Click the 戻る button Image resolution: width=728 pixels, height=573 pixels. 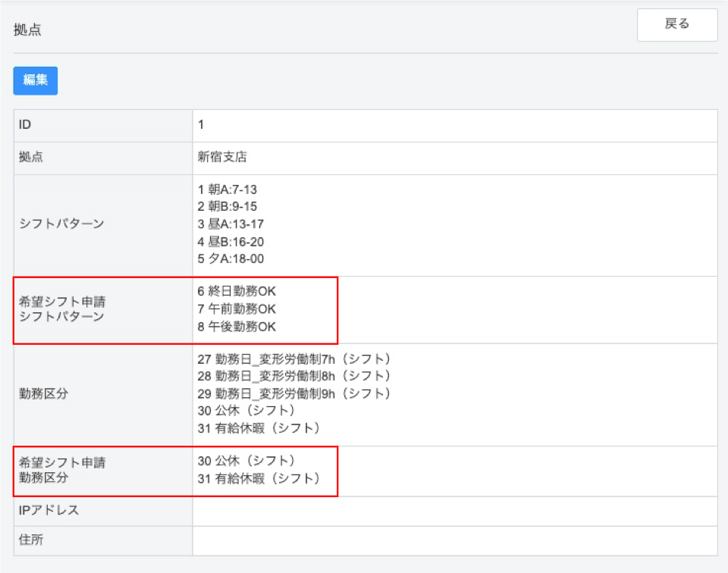[x=676, y=24]
